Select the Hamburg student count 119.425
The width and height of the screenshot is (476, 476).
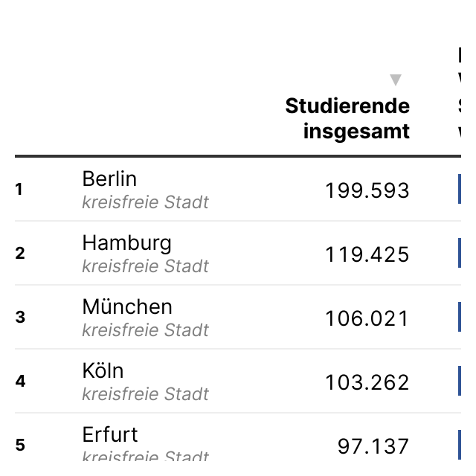pos(367,255)
